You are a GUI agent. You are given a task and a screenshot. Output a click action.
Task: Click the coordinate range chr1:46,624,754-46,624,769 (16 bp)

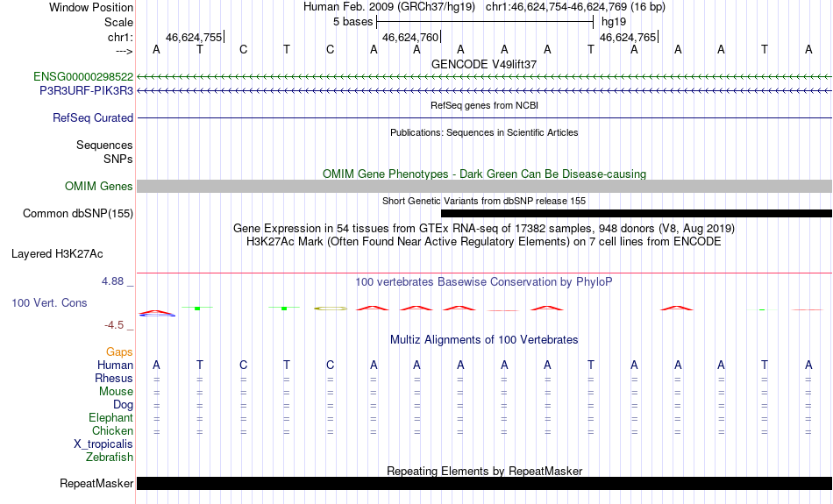coord(575,7)
